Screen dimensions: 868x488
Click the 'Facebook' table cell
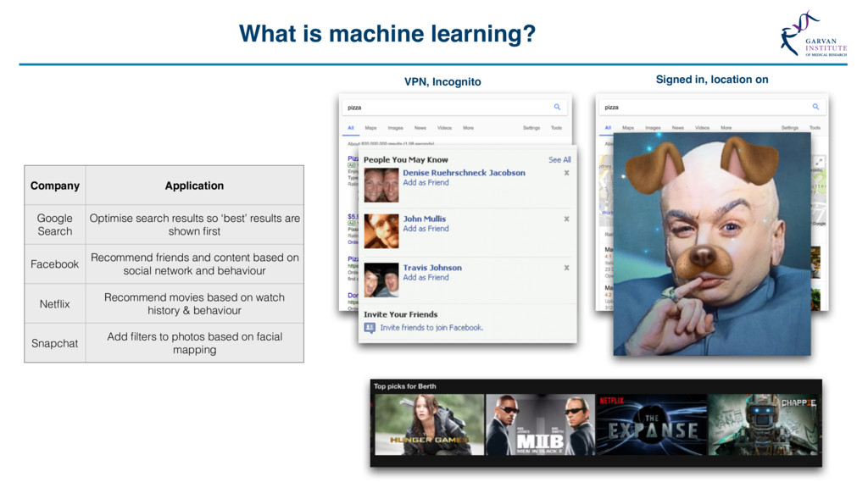[55, 264]
